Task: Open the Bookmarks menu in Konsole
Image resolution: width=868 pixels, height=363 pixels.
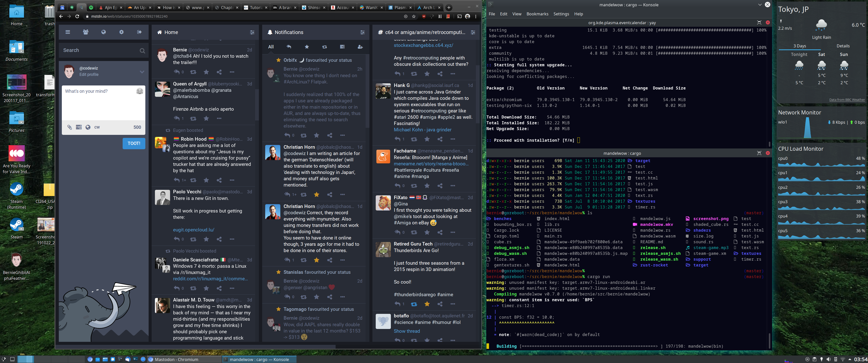Action: [537, 14]
